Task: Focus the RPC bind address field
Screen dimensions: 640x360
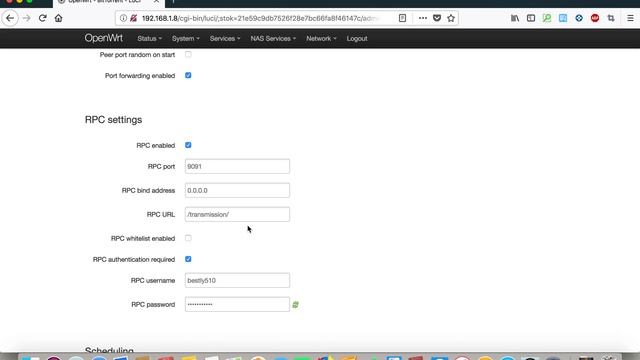Action: [x=237, y=191]
